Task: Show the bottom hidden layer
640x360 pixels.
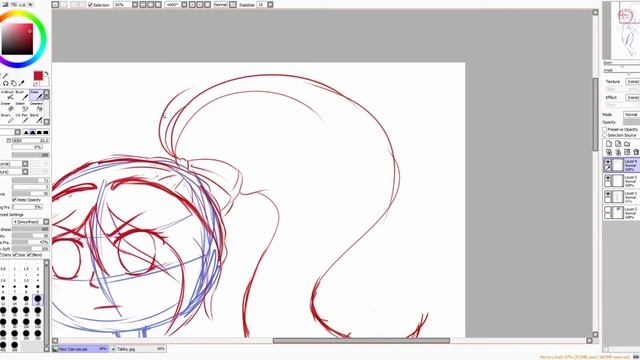Action: (608, 210)
